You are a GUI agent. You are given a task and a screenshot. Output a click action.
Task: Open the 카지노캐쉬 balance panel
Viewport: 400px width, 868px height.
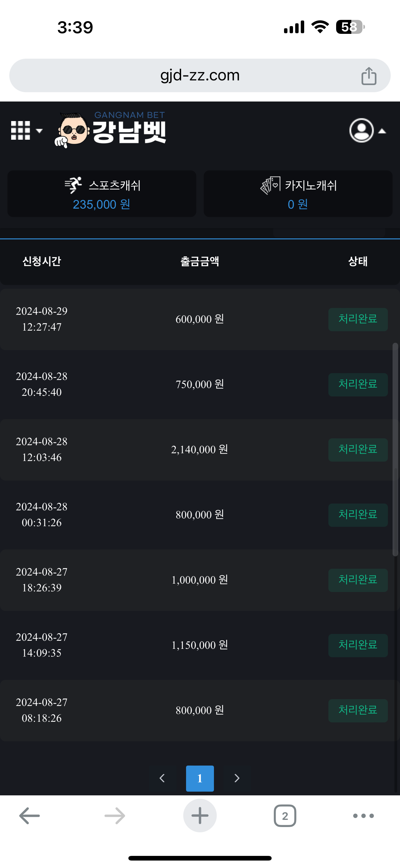[298, 194]
